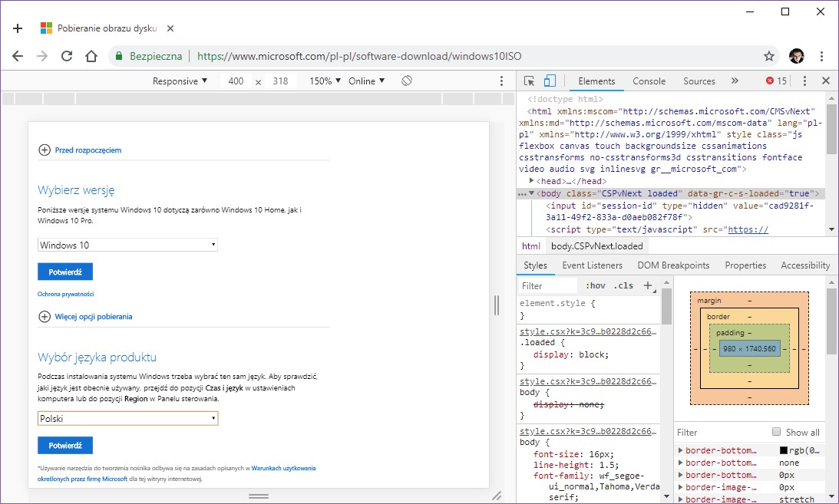Add new style rule plus icon
This screenshot has height=504, width=839.
point(648,286)
